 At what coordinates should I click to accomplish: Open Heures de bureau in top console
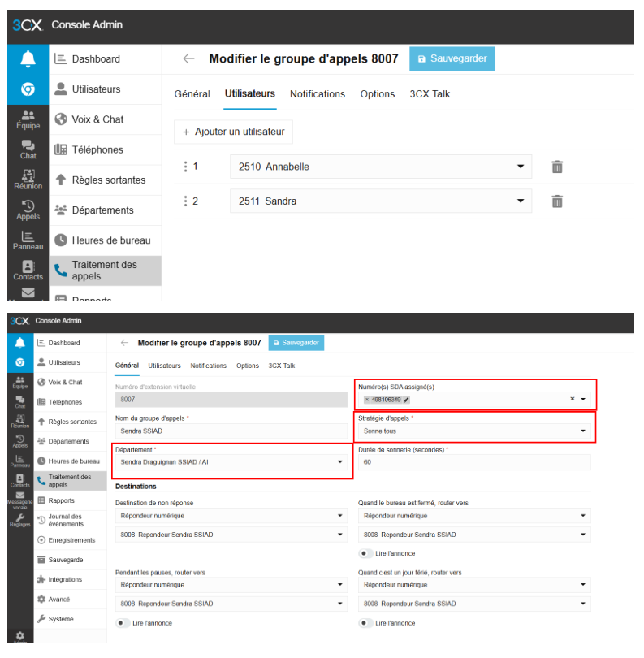pos(106,240)
